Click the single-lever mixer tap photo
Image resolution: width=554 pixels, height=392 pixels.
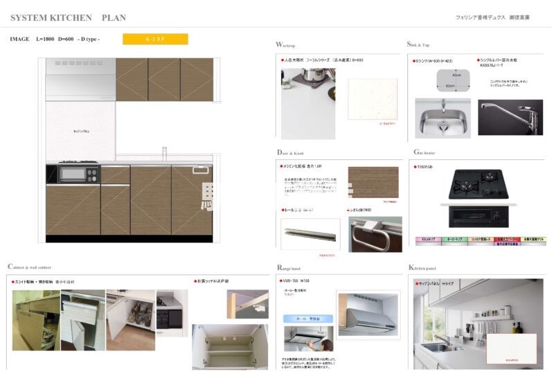point(510,117)
